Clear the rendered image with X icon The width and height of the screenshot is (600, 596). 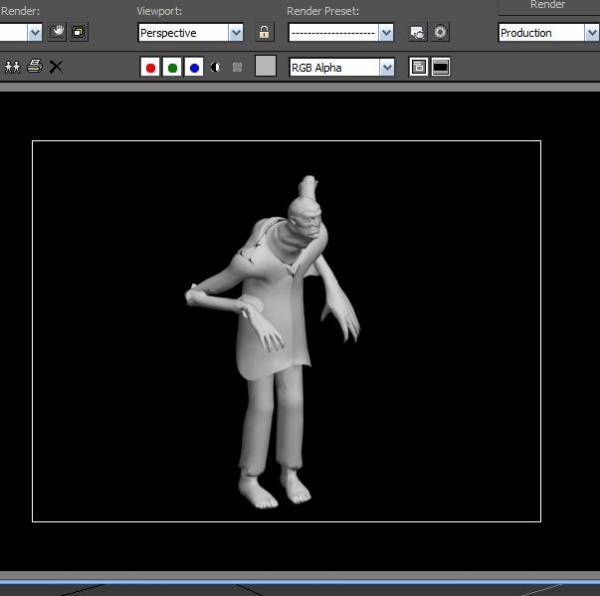[56, 67]
